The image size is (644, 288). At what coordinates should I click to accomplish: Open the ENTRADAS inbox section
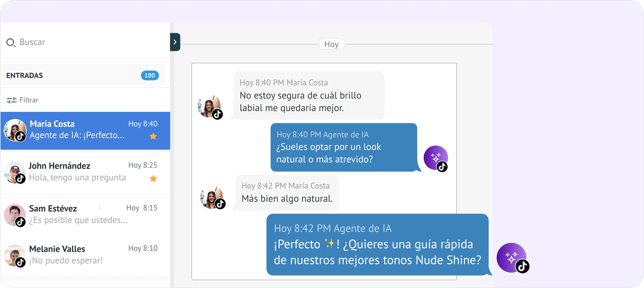point(25,76)
